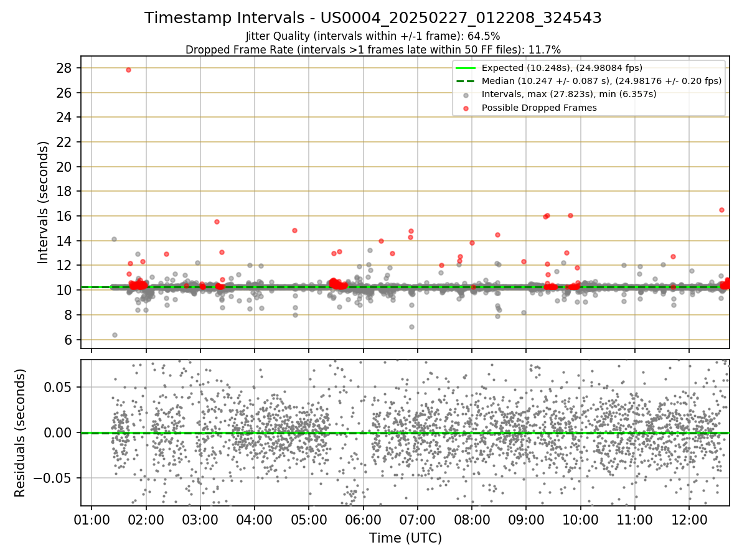
Task: Click the x-axis tick label "11:00"
Action: point(634,519)
